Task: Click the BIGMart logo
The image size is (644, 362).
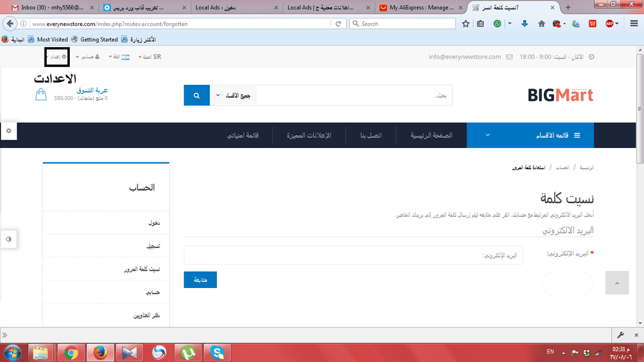Action: tap(560, 95)
